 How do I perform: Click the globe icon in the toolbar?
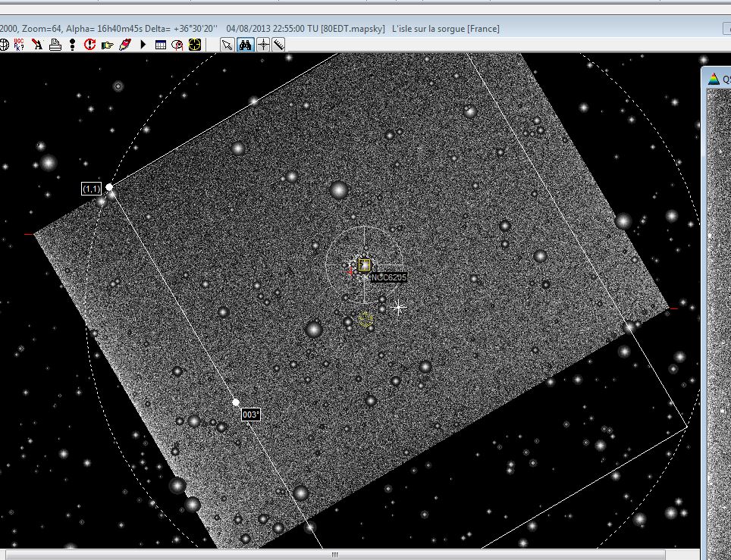pyautogui.click(x=4, y=45)
